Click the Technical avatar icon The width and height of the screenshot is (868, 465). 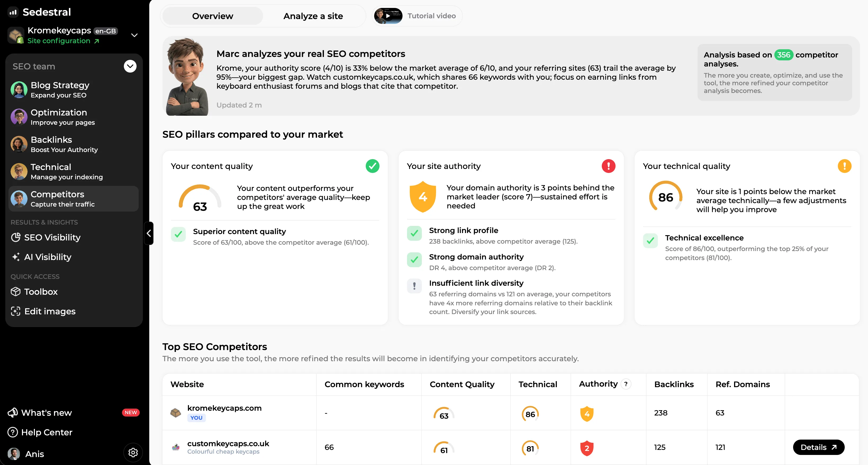[19, 172]
